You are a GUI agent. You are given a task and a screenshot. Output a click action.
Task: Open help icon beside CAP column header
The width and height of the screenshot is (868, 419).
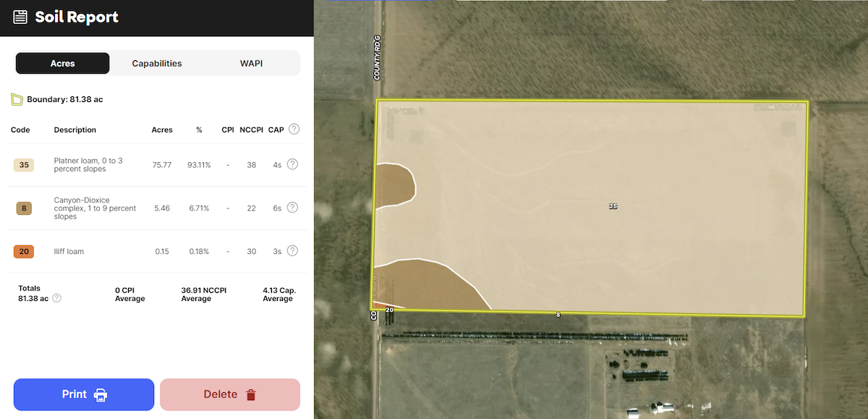click(x=294, y=130)
